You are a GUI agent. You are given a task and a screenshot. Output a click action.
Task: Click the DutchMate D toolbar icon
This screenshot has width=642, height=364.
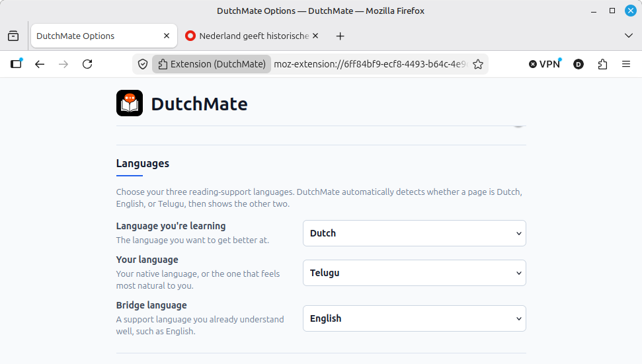pyautogui.click(x=578, y=64)
